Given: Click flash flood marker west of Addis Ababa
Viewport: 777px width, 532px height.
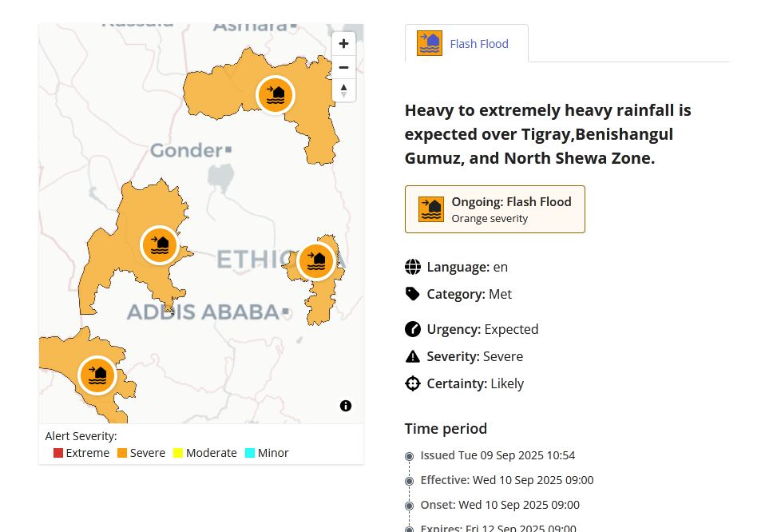Looking at the screenshot, I should coord(160,245).
